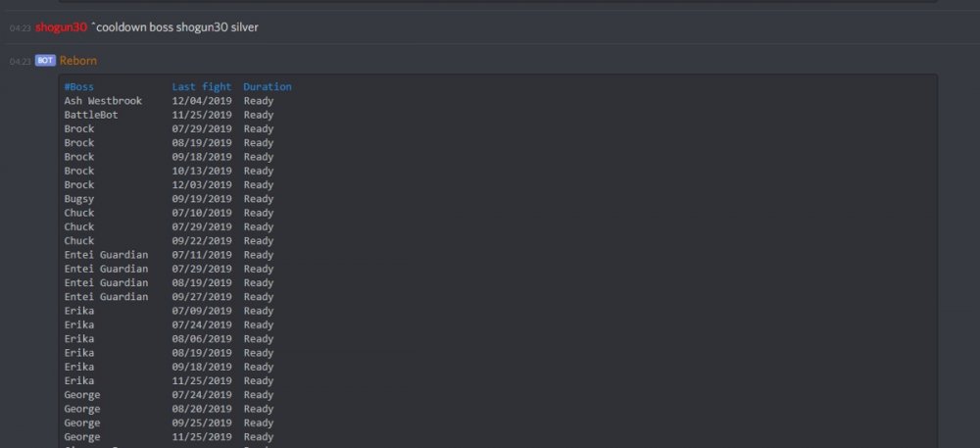
Task: Click the date 12/04/2019 for Ash Westbrook
Action: pos(202,101)
